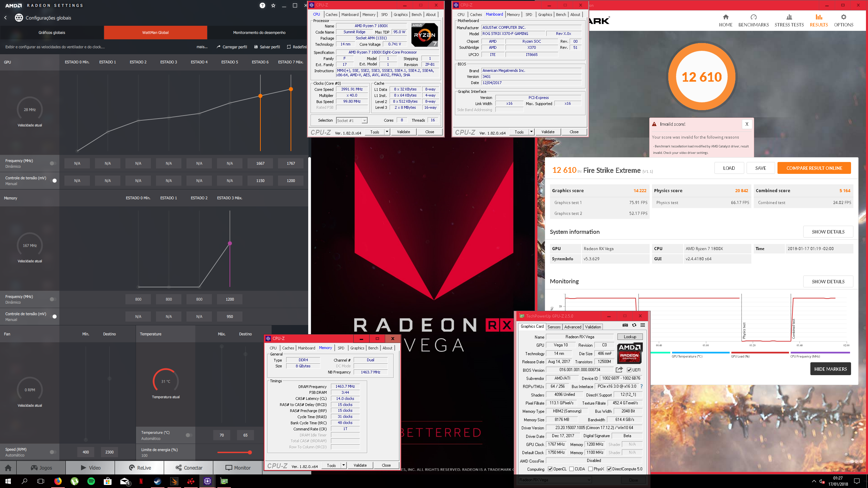Adjust the Limite de energia slider handle
Screen dimensions: 868x488
click(250, 452)
